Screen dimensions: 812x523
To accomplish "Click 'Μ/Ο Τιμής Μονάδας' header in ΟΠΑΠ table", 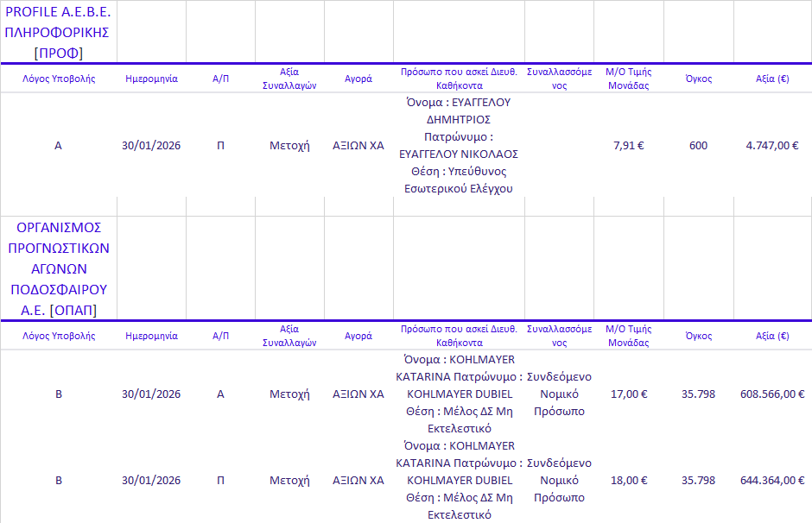I will coord(629,336).
